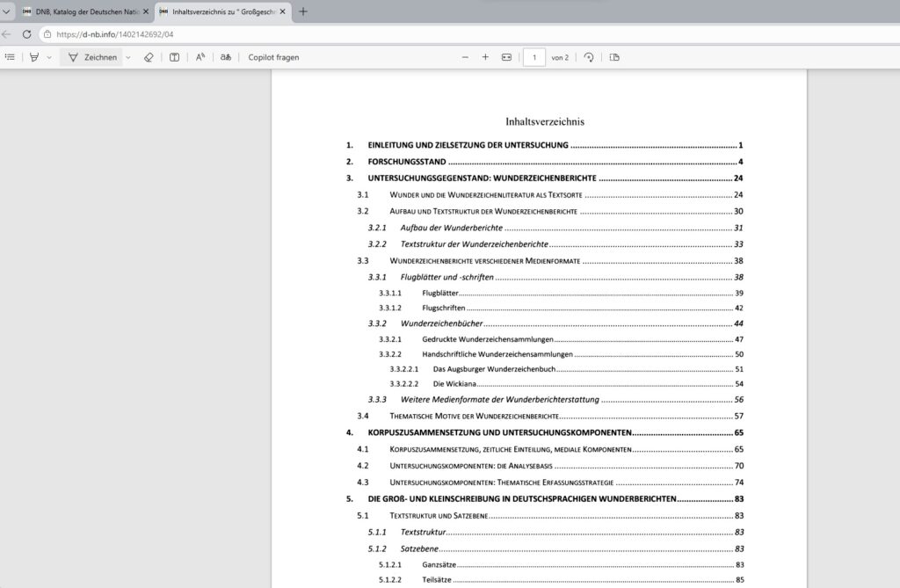Image resolution: width=900 pixels, height=588 pixels.
Task: Focus the page number input field
Action: click(534, 57)
